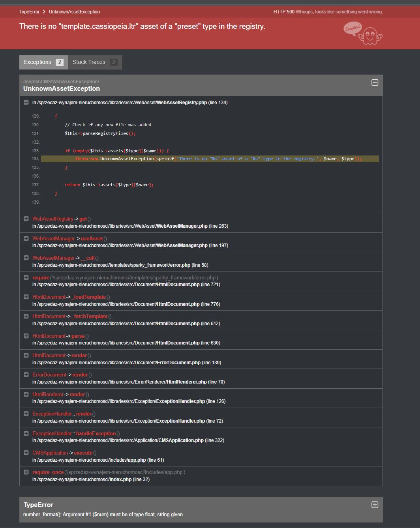
Task: Expand the ExceptionHandler::render() trace
Action: click(x=26, y=414)
